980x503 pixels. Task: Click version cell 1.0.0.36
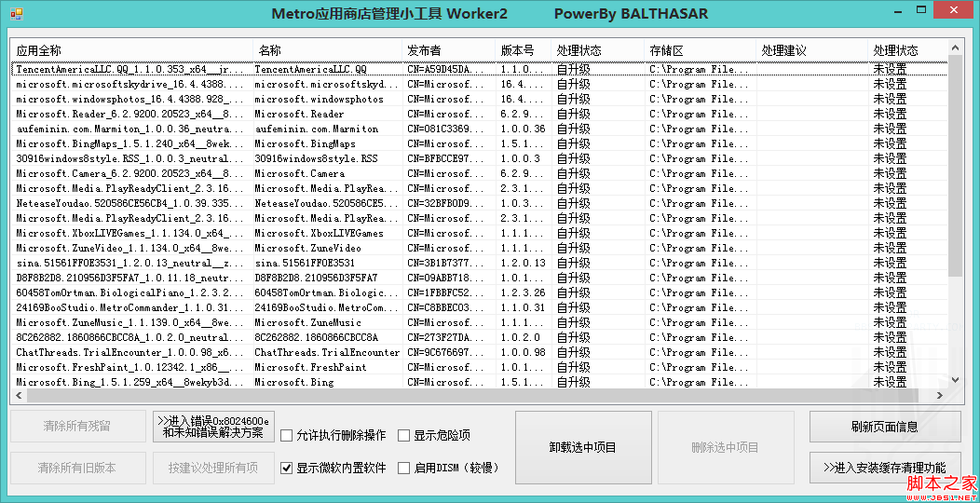[523, 129]
